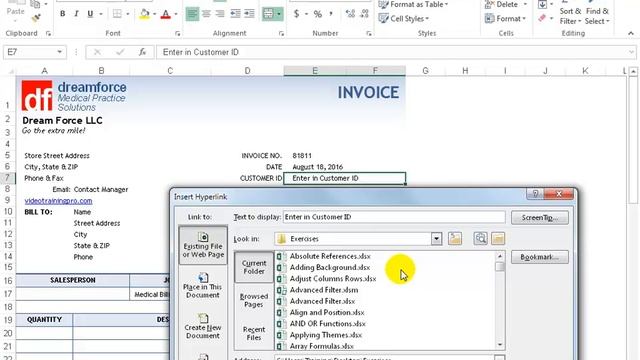Toggle Bold formatting in ribbon

click(62, 14)
